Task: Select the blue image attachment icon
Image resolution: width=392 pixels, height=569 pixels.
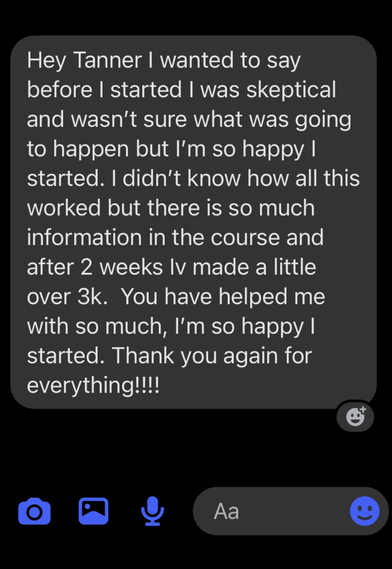Action: click(93, 511)
